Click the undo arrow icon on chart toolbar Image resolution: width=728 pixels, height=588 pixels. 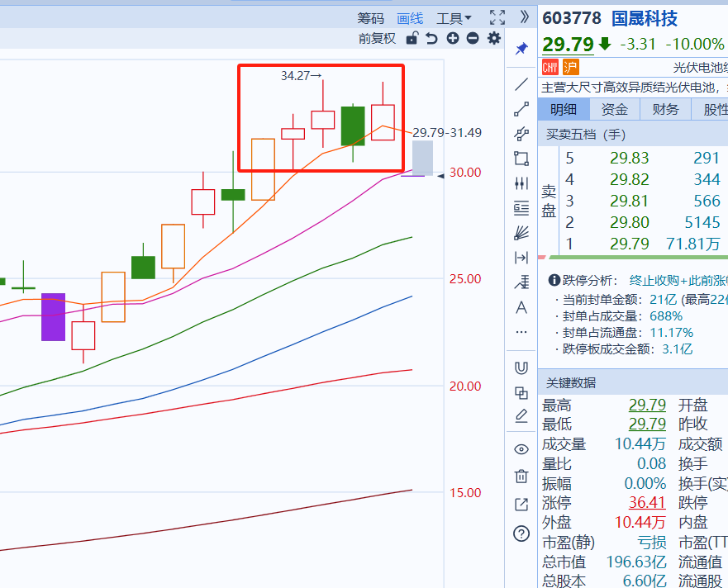pyautogui.click(x=432, y=38)
